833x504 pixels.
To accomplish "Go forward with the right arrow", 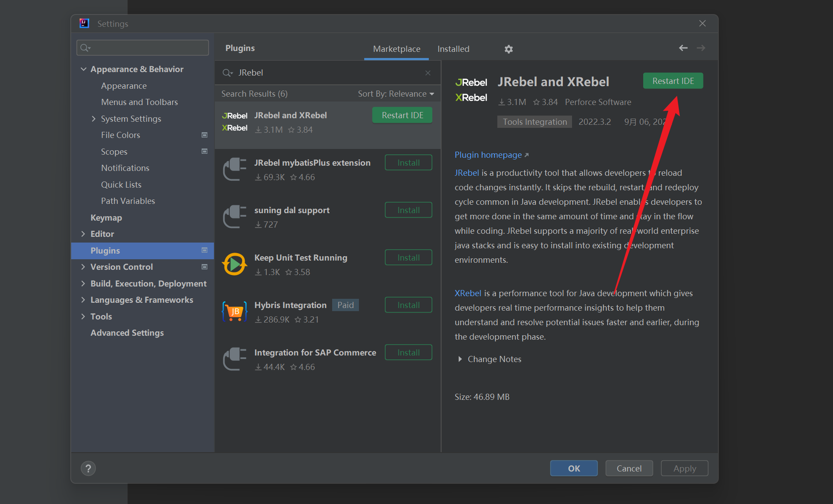I will point(701,48).
